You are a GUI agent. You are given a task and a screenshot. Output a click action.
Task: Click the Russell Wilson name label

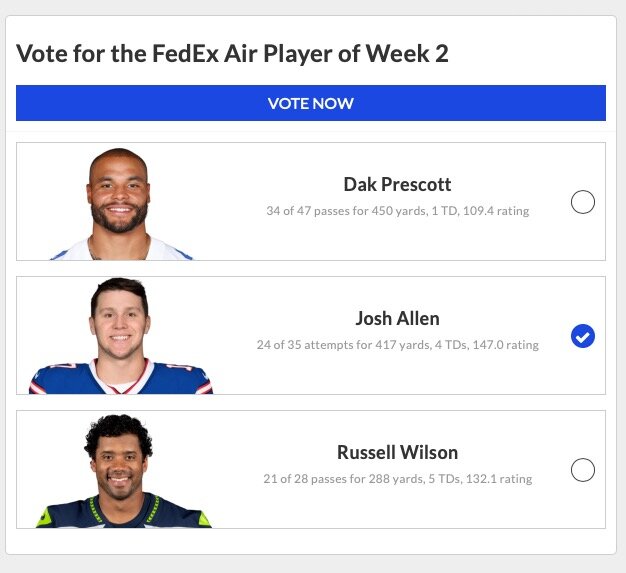397,452
